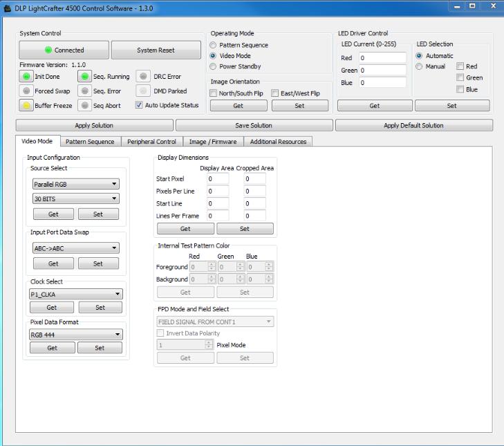This screenshot has height=446, width=504.
Task: Select Power Standby operating mode
Action: (213, 66)
